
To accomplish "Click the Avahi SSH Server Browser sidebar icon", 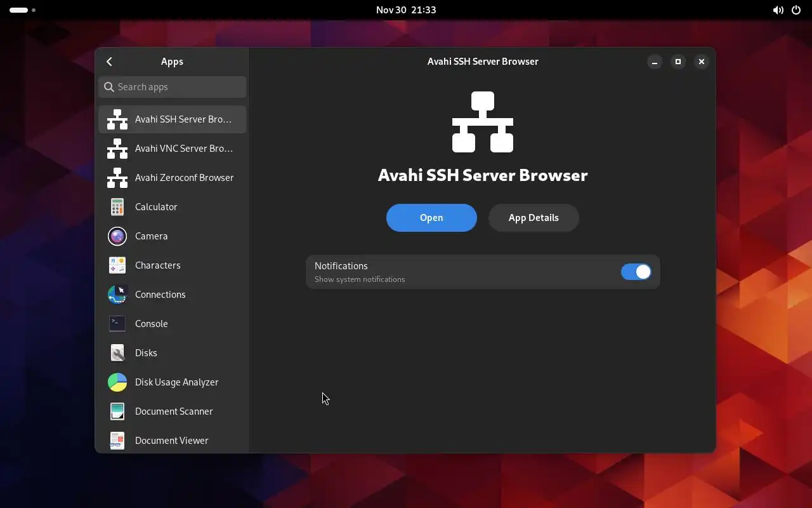I will [x=117, y=119].
